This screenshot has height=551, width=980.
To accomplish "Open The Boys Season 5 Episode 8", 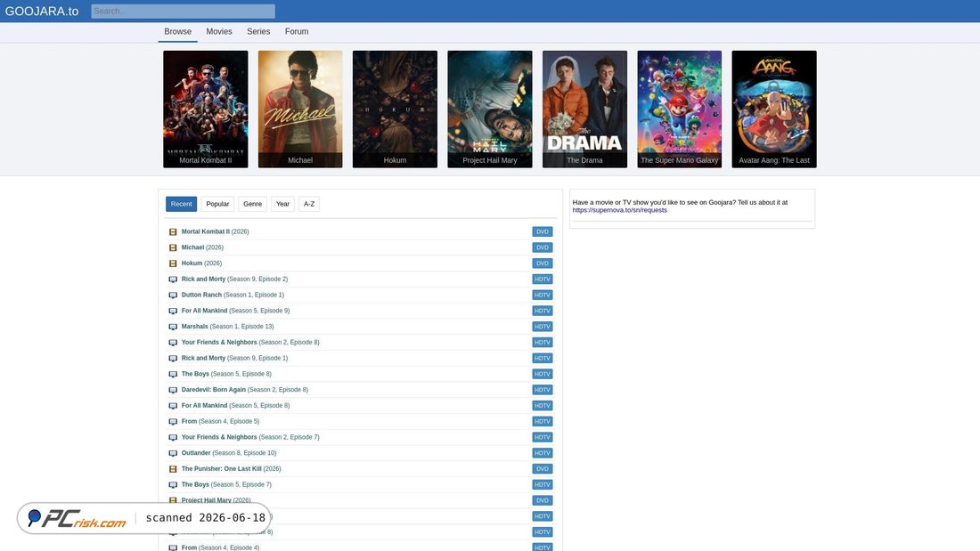I will click(x=226, y=374).
